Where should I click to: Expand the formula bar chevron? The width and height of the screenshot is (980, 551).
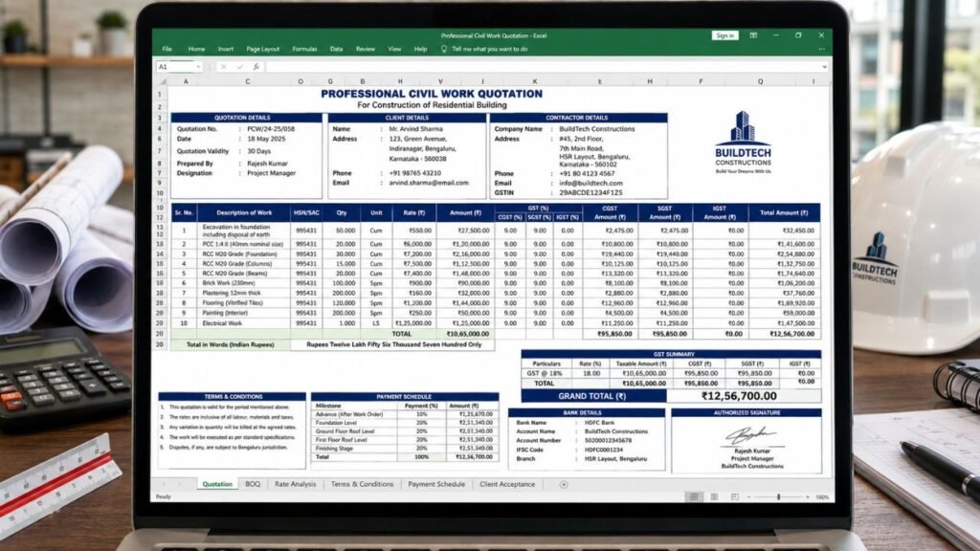tap(824, 66)
